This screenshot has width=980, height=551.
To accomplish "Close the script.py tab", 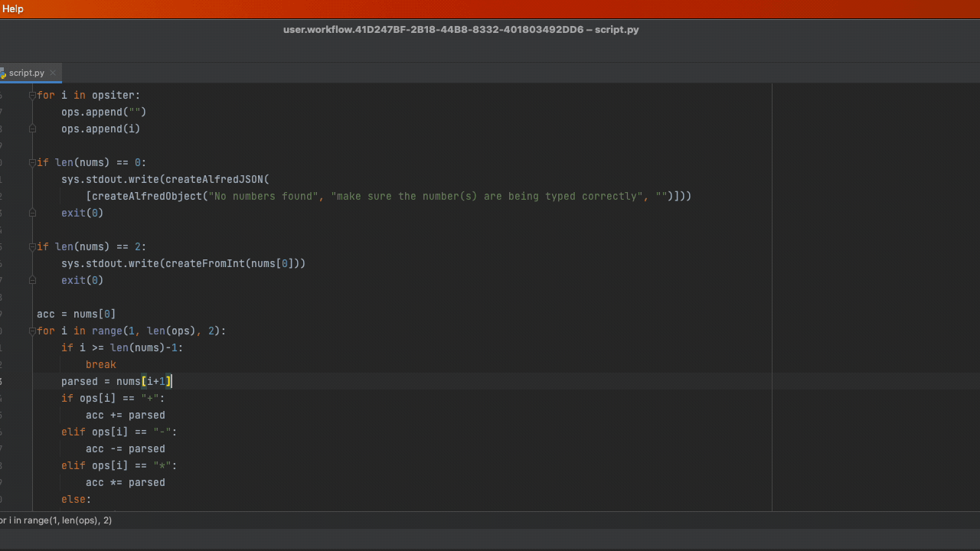I will coord(53,73).
